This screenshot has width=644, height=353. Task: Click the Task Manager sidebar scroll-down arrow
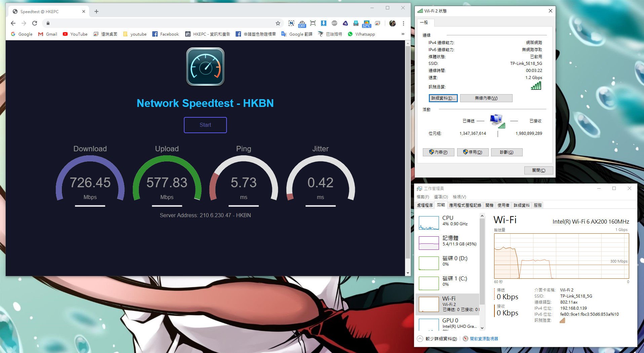coord(482,328)
